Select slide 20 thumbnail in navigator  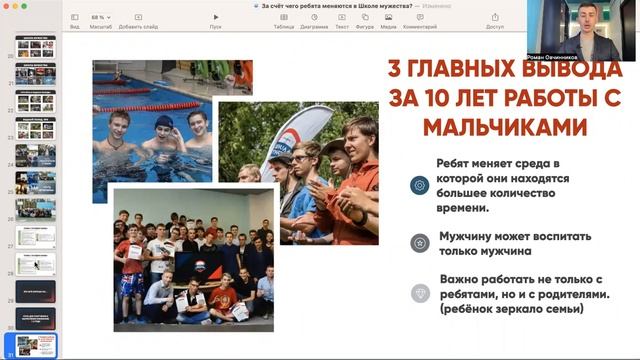click(x=36, y=47)
